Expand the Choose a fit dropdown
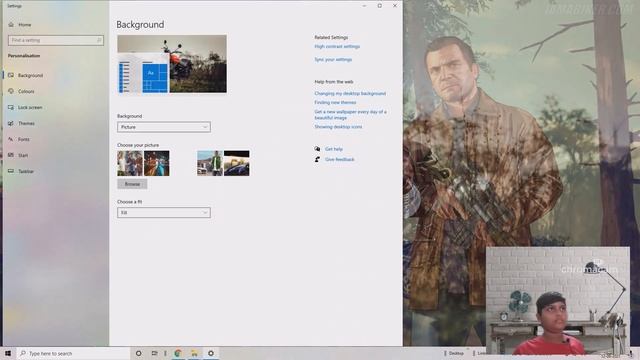640x360 pixels. pos(164,213)
